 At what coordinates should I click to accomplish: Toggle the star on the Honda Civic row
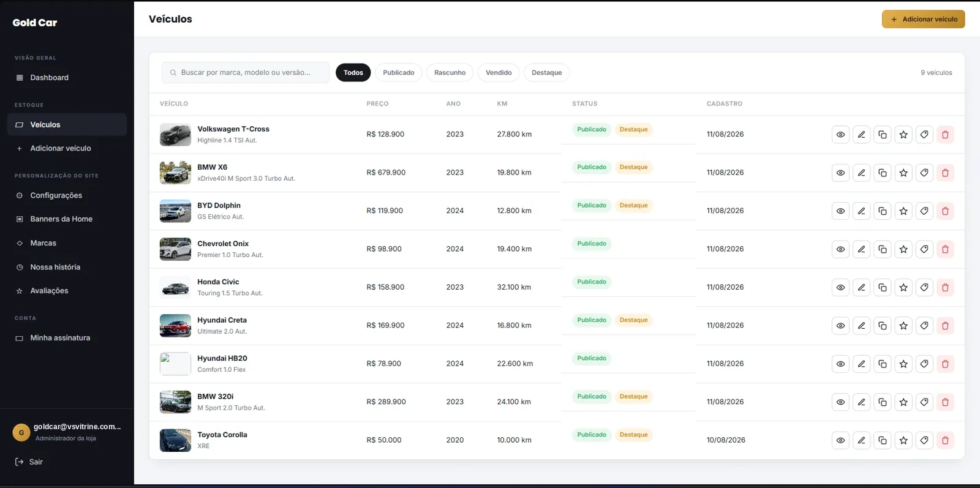tap(903, 287)
